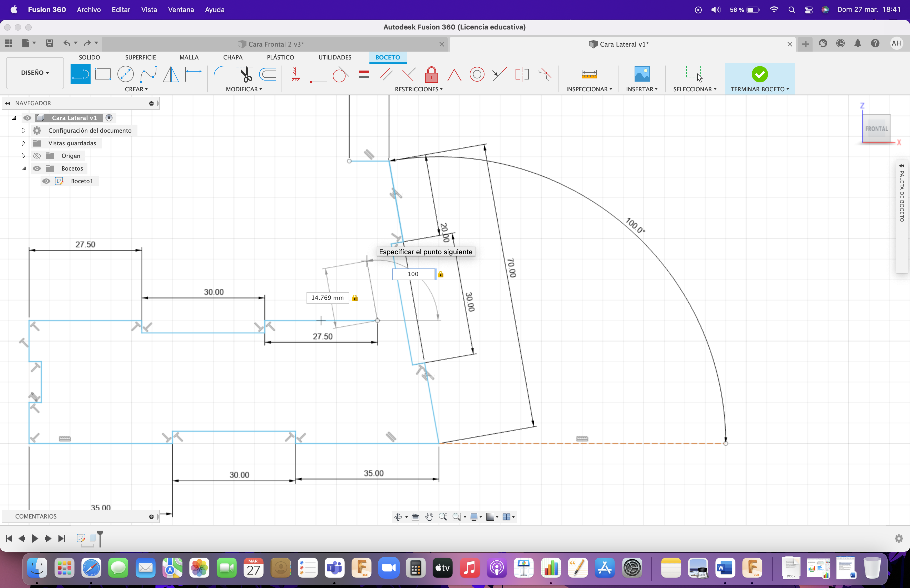The width and height of the screenshot is (910, 588).
Task: Open the Archivo menu
Action: pyautogui.click(x=88, y=9)
